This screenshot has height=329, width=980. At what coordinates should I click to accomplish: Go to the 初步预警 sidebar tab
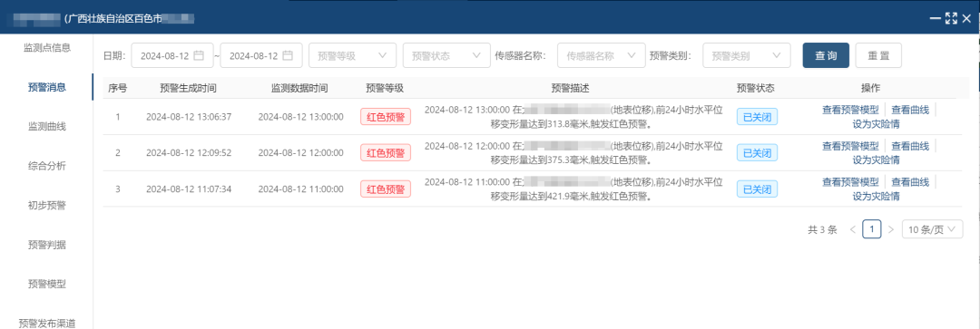47,206
